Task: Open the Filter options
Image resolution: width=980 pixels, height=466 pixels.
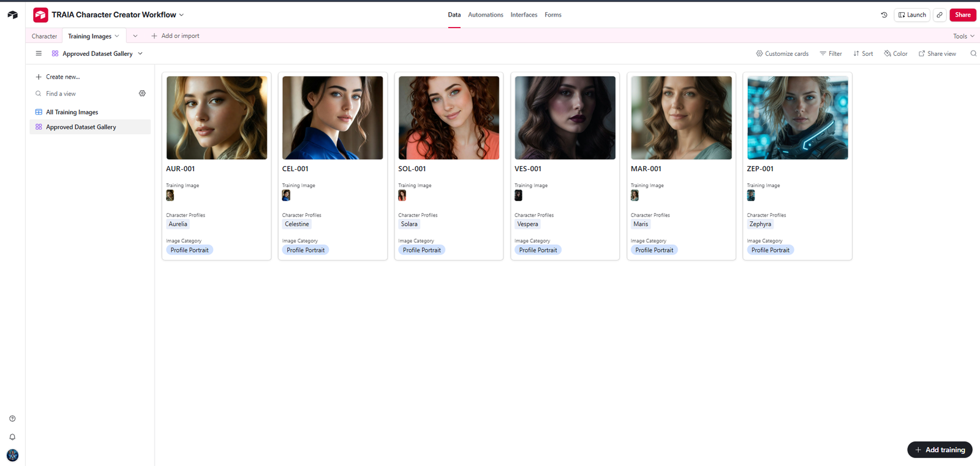Action: [x=831, y=53]
